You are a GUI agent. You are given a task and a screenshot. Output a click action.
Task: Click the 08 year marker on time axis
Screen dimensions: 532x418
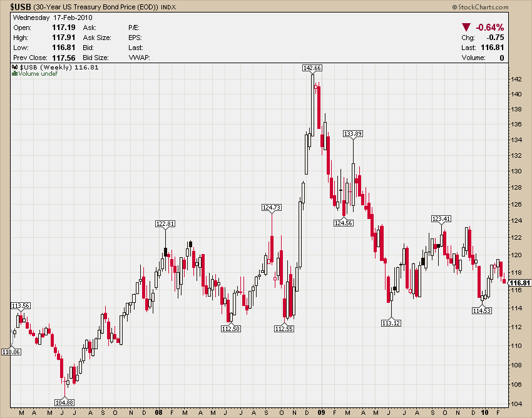tap(158, 413)
